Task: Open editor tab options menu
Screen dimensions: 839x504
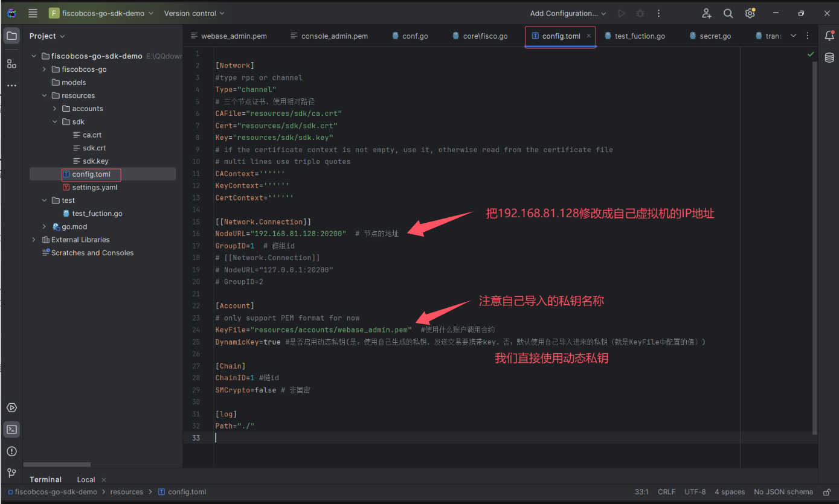Action: coord(808,36)
